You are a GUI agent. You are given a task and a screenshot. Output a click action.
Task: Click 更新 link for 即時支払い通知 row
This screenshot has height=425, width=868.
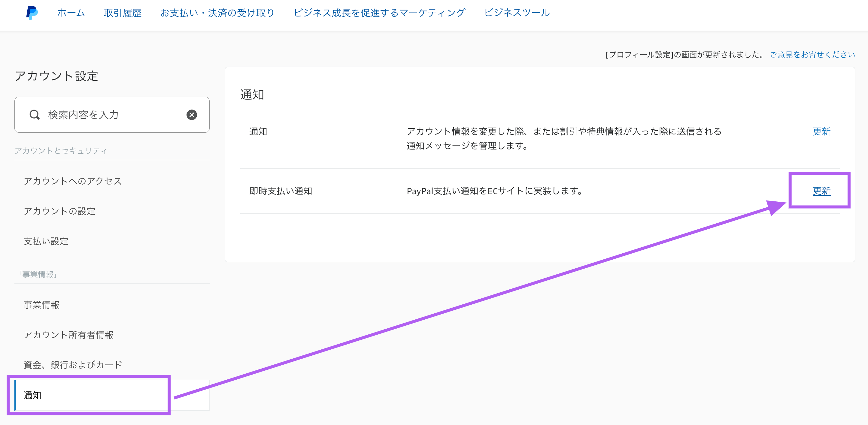(x=821, y=191)
